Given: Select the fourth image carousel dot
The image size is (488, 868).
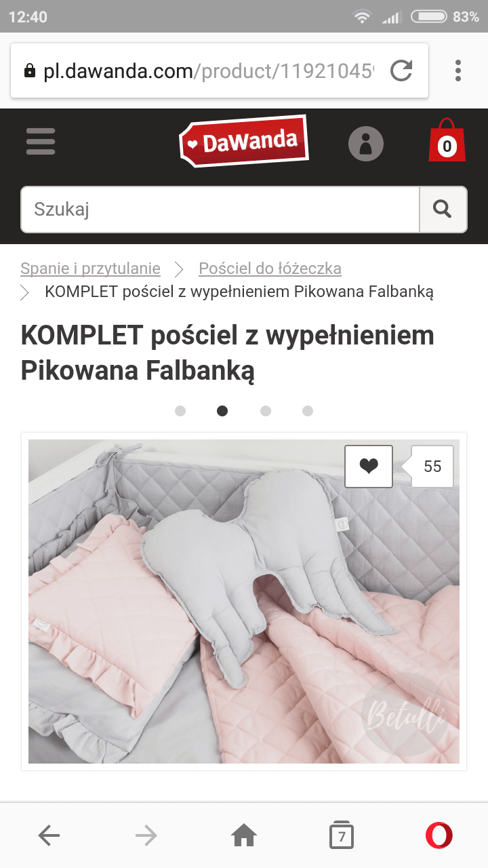Looking at the screenshot, I should (x=308, y=411).
